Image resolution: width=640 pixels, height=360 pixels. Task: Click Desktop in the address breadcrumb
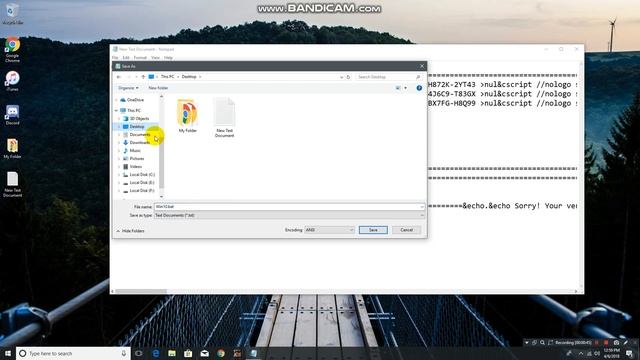(x=189, y=77)
